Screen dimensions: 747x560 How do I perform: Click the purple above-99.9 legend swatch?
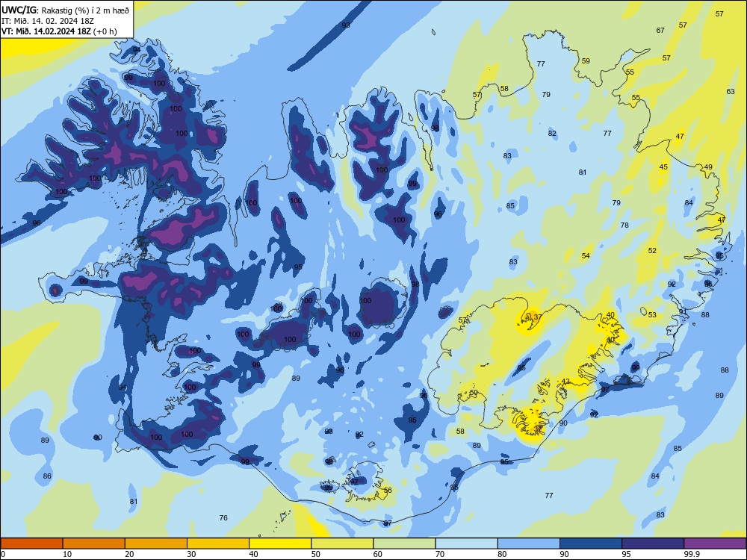coord(715,544)
